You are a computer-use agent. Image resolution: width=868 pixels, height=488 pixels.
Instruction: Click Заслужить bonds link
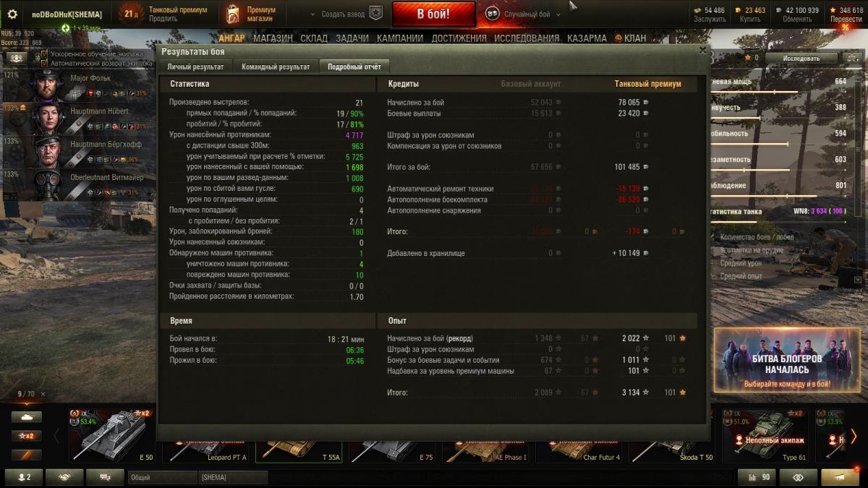710,20
